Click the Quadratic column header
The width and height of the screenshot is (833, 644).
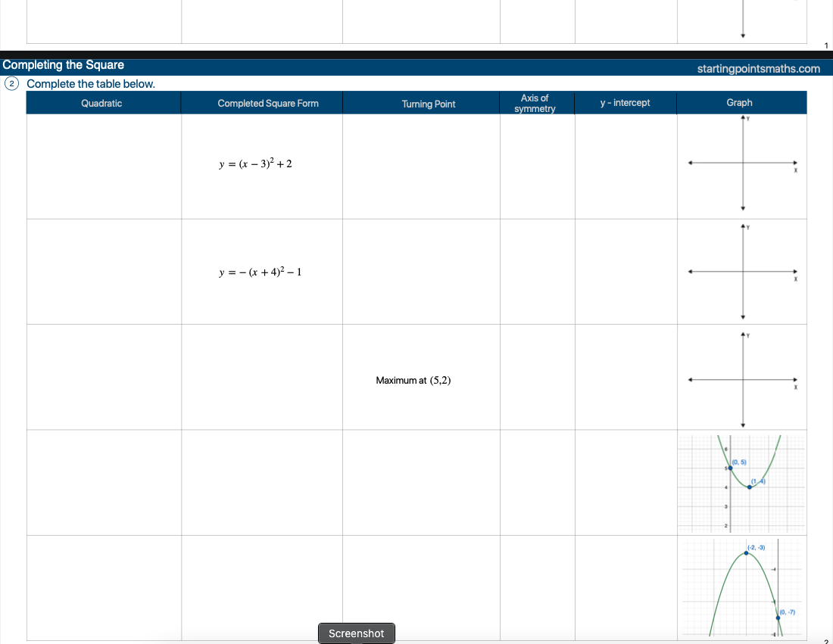101,104
